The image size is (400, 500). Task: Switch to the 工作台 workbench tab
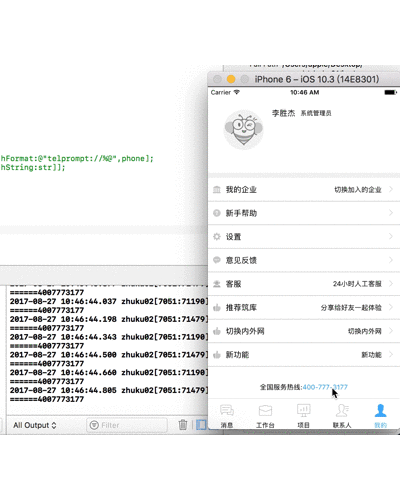(x=265, y=416)
